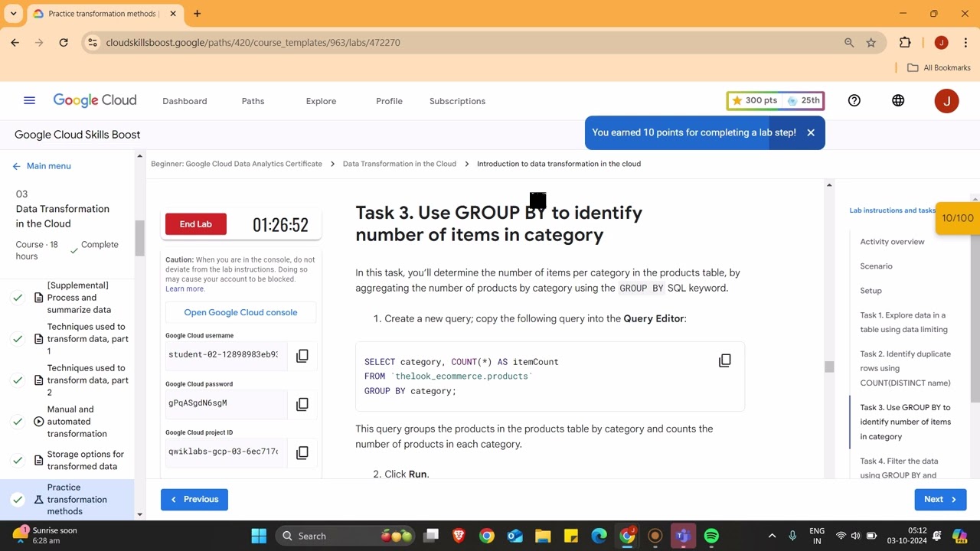Bookmark this page with the star icon

point(871,43)
